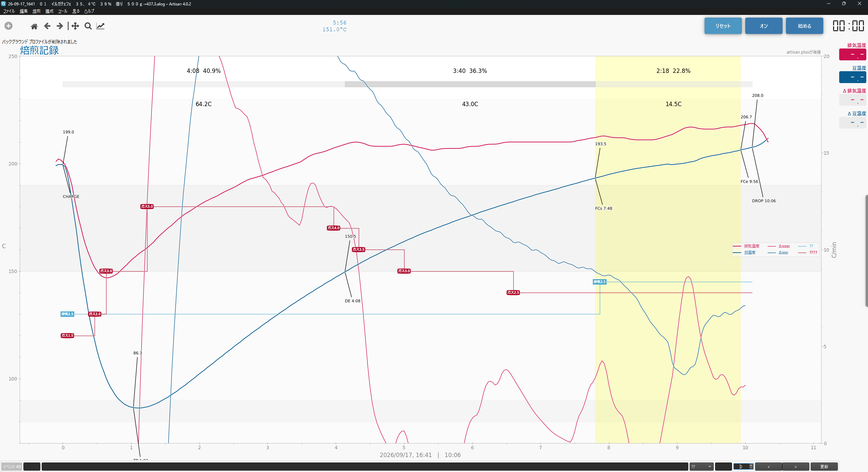Open the 見る menu
Viewport: 868px width, 472px height.
pos(76,11)
